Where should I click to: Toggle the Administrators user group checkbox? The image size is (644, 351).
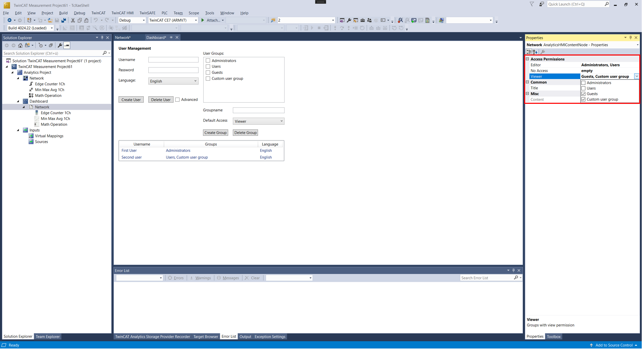pos(583,83)
